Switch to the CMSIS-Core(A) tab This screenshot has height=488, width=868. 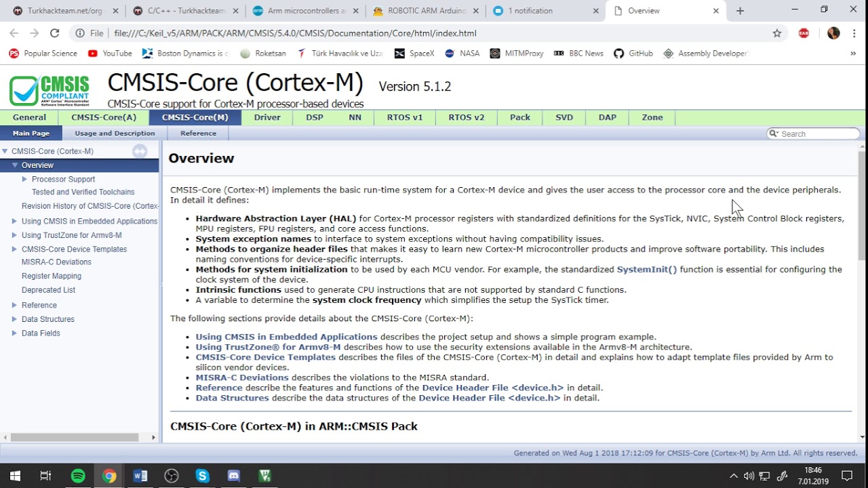coord(104,117)
